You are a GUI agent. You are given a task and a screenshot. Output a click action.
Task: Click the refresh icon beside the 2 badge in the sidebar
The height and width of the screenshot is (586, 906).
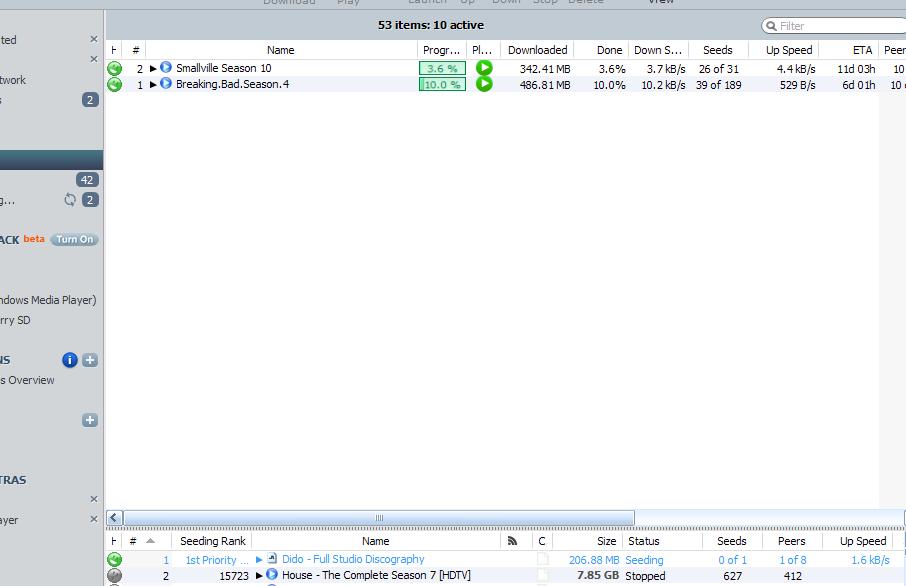[x=70, y=200]
